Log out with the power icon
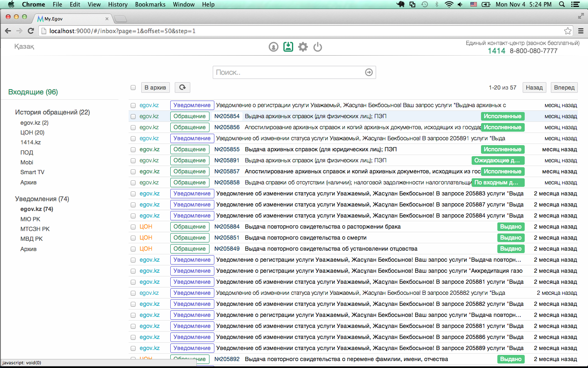Viewport: 588px width, 368px height. pyautogui.click(x=318, y=47)
